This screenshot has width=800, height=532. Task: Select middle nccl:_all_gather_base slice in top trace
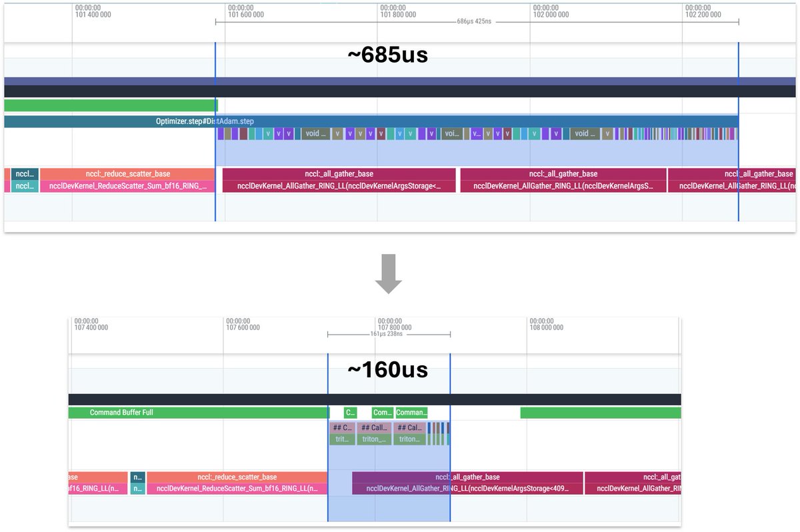click(x=563, y=174)
